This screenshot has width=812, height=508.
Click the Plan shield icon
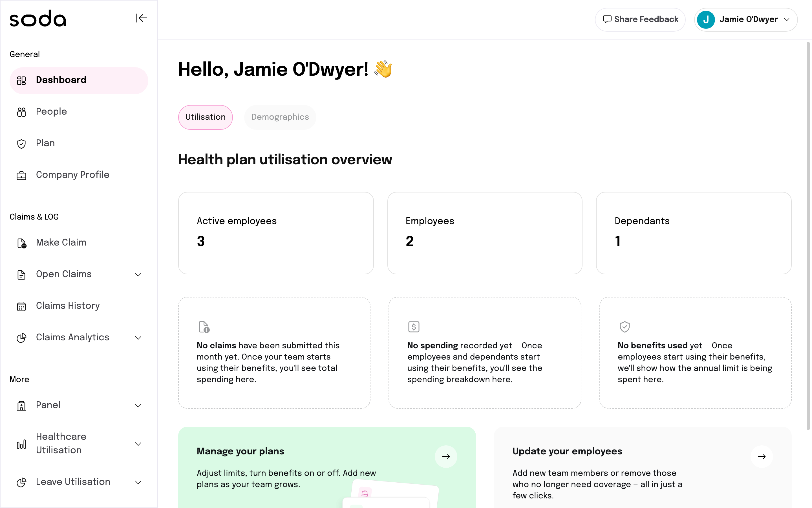pyautogui.click(x=21, y=144)
